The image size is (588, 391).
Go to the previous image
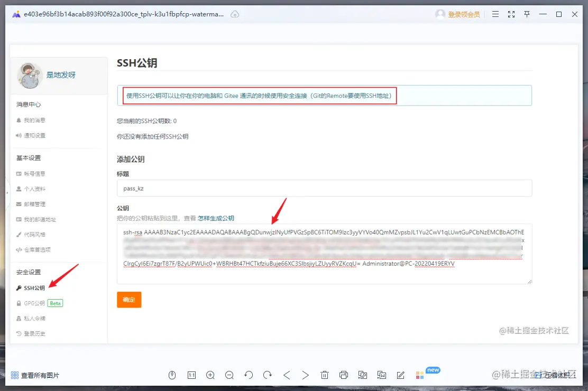click(x=287, y=375)
